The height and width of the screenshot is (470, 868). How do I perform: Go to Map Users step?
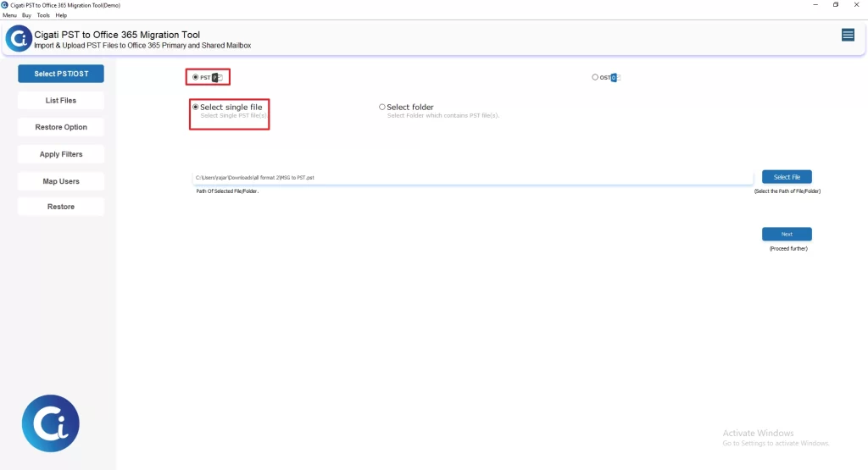point(61,181)
